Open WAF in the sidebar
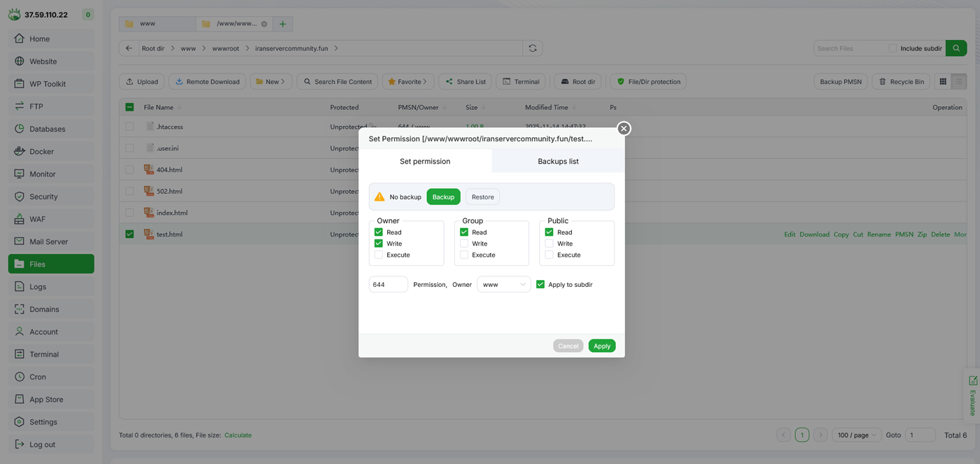The height and width of the screenshot is (464, 980). [38, 219]
